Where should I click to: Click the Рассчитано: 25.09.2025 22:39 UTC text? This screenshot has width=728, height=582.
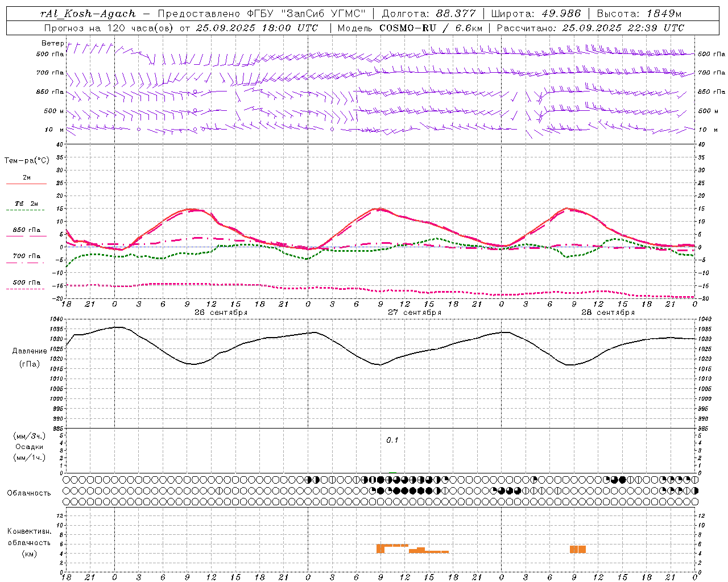click(x=590, y=28)
